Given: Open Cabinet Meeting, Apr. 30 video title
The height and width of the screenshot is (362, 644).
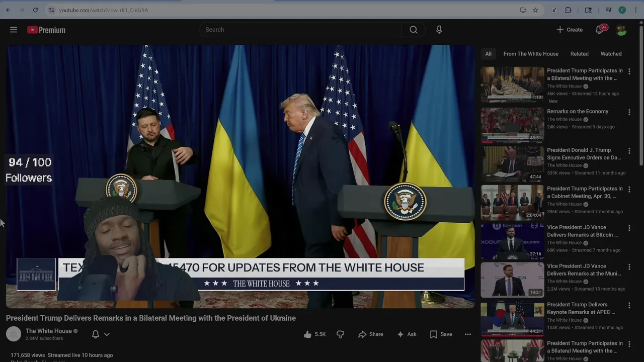Looking at the screenshot, I should coord(585,193).
